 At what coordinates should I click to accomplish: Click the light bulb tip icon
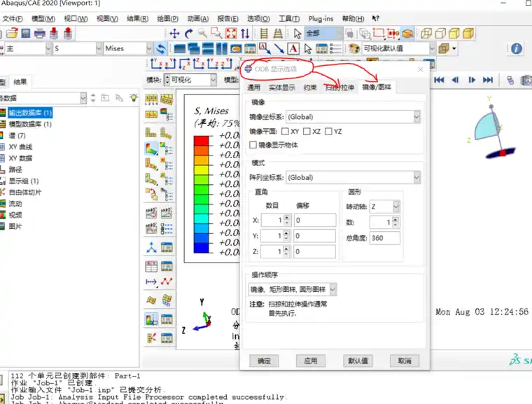(134, 98)
